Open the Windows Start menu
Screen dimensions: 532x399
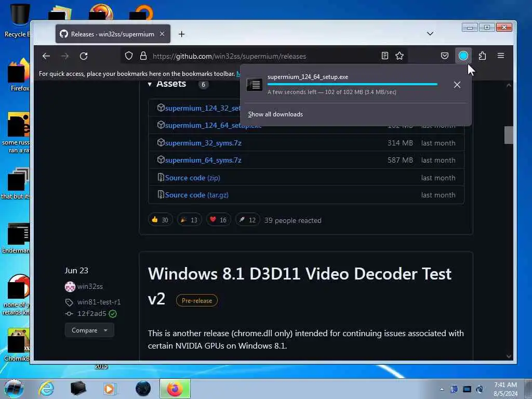pyautogui.click(x=14, y=389)
